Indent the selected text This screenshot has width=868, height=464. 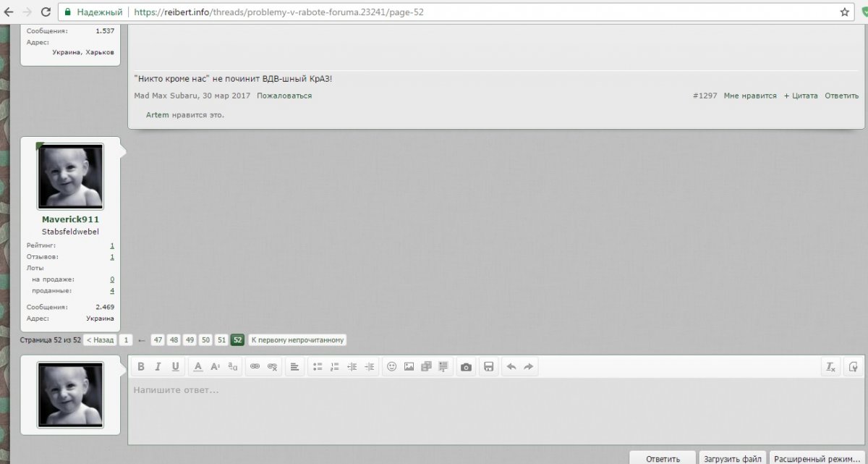point(370,367)
